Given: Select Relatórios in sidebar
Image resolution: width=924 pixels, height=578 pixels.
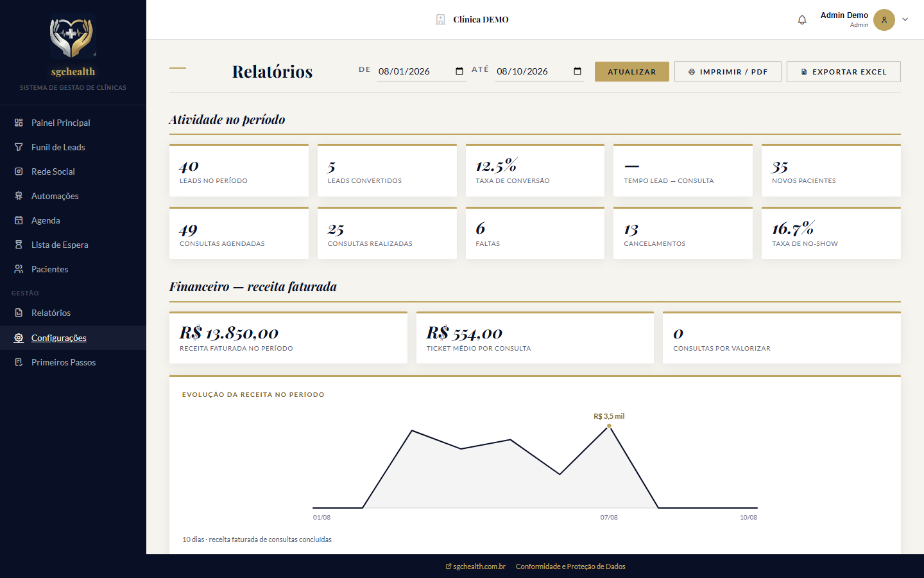Looking at the screenshot, I should point(73,313).
